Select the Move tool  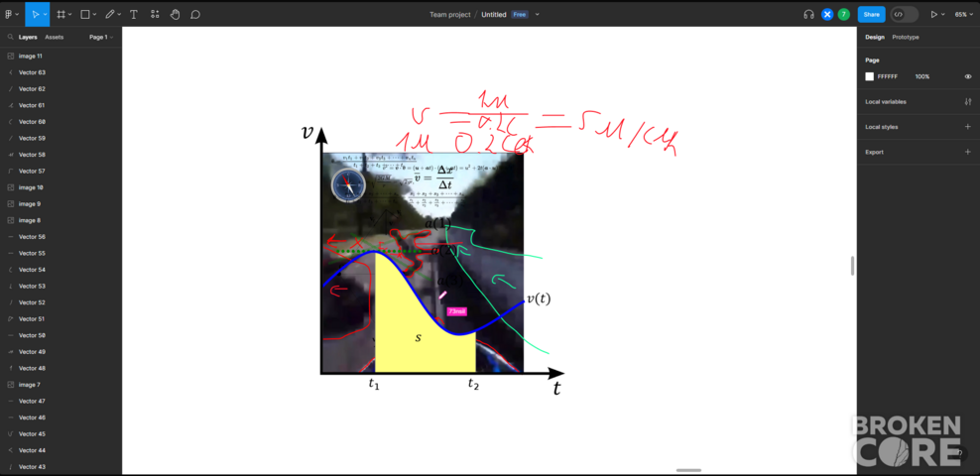pos(36,14)
